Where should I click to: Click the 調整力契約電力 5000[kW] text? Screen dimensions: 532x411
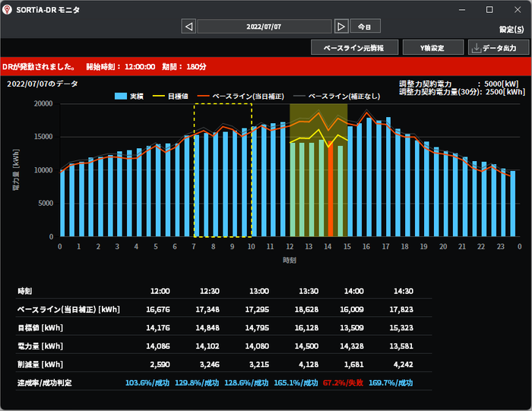coord(459,84)
